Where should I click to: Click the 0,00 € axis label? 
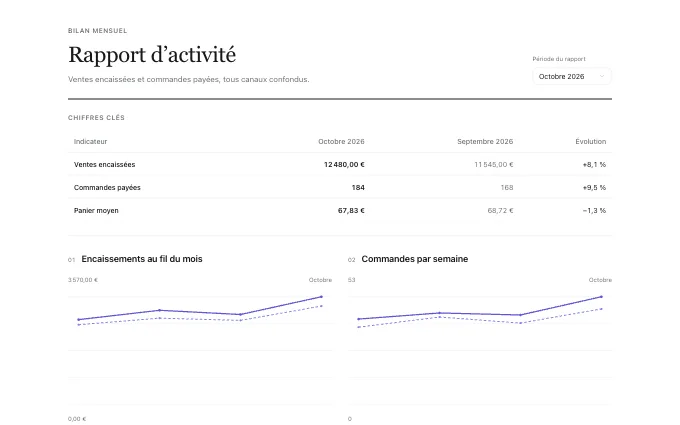(x=77, y=419)
